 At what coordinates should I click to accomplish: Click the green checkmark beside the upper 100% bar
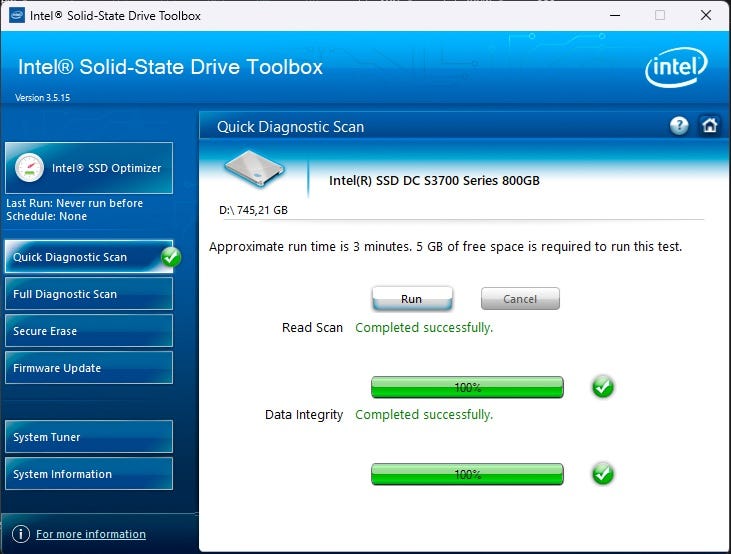click(x=603, y=387)
